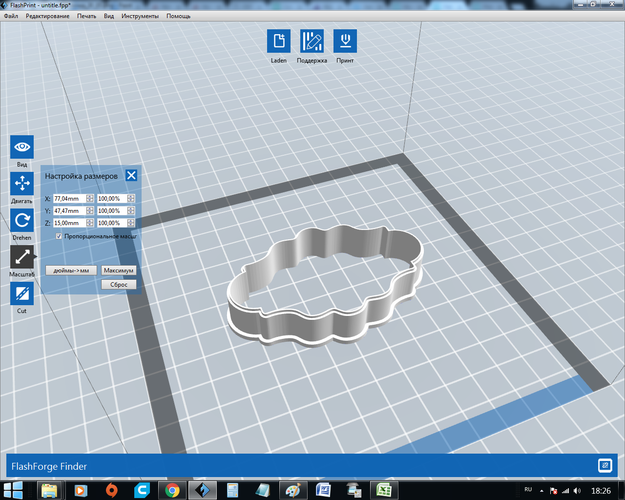Screen dimensions: 625x500
Task: Open Excel from the taskbar
Action: point(384,490)
